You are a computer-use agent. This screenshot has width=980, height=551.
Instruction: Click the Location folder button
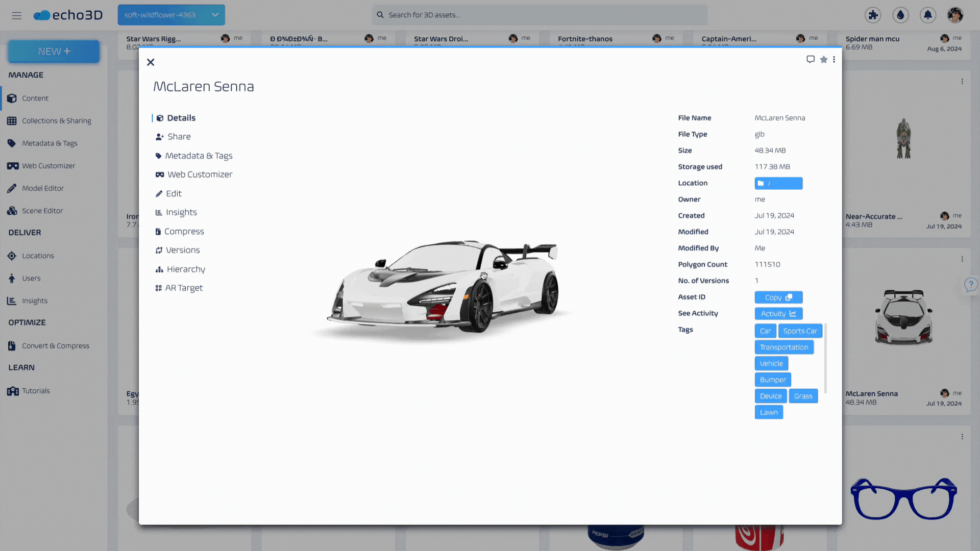(x=778, y=183)
